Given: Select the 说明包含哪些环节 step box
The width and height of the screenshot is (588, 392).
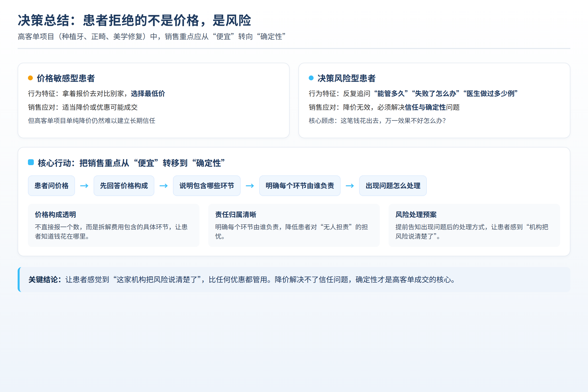Looking at the screenshot, I should (207, 186).
